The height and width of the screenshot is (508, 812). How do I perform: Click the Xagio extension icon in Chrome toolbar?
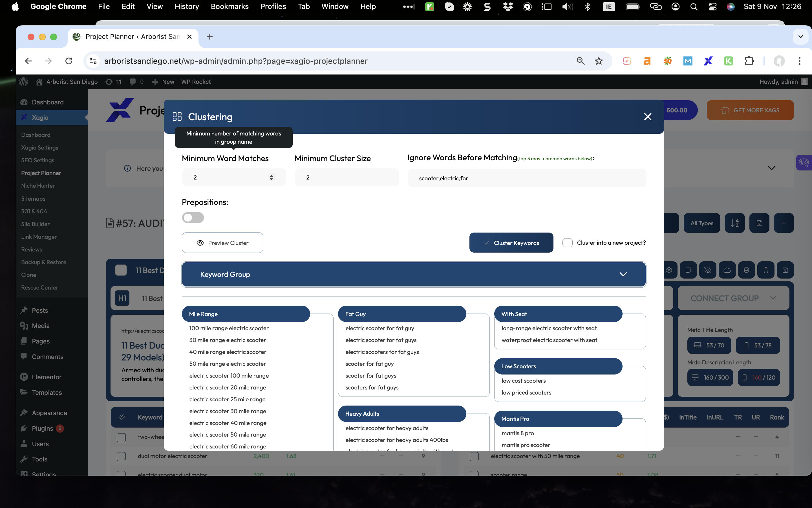click(708, 61)
